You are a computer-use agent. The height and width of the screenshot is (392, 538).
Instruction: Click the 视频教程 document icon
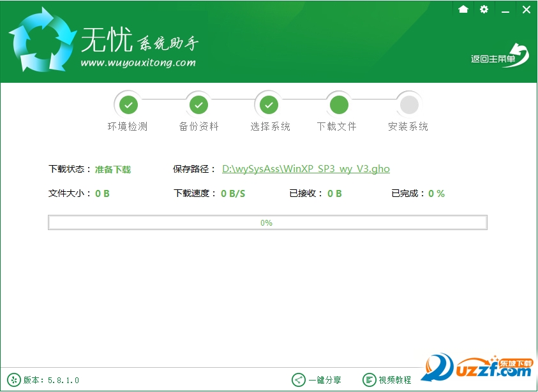(x=369, y=380)
